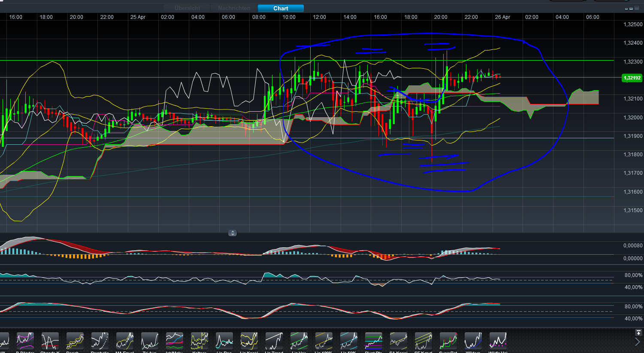Collapse the indicator toolbar with download-arrow icon
The image size is (644, 353).
[x=638, y=333]
